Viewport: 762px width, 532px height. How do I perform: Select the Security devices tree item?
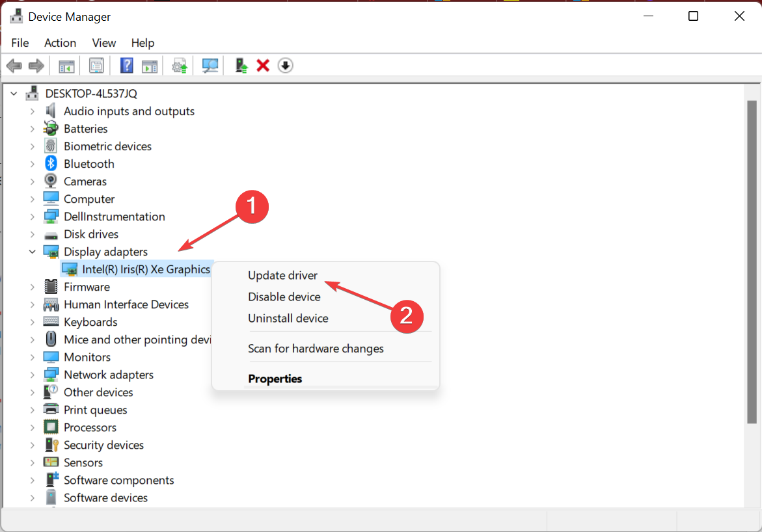pos(103,445)
